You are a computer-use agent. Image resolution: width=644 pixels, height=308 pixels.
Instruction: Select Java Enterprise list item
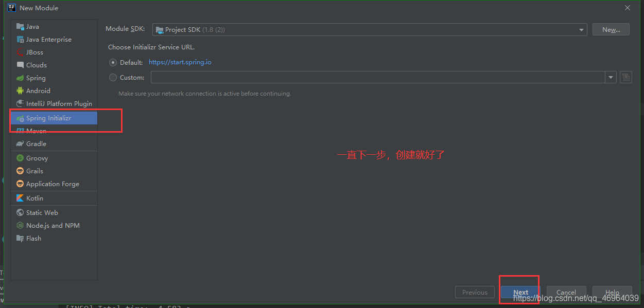(54, 40)
